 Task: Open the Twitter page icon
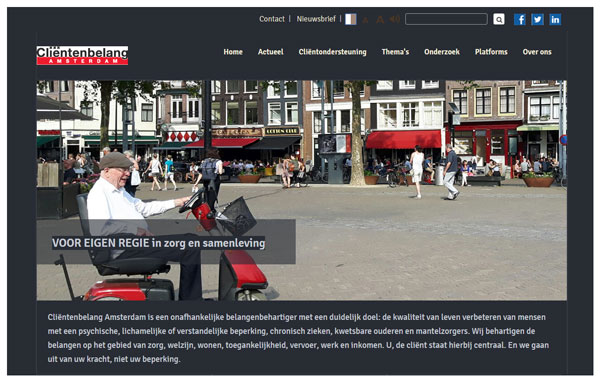tap(537, 19)
